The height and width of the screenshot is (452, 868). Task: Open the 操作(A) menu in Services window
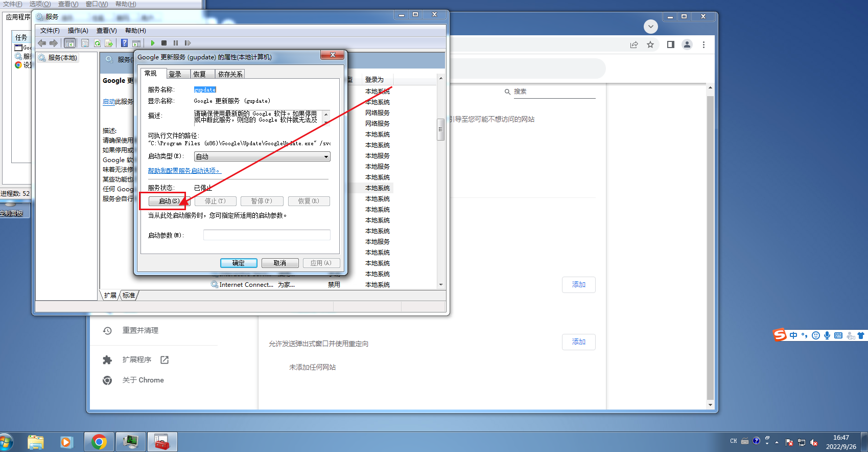pos(78,31)
